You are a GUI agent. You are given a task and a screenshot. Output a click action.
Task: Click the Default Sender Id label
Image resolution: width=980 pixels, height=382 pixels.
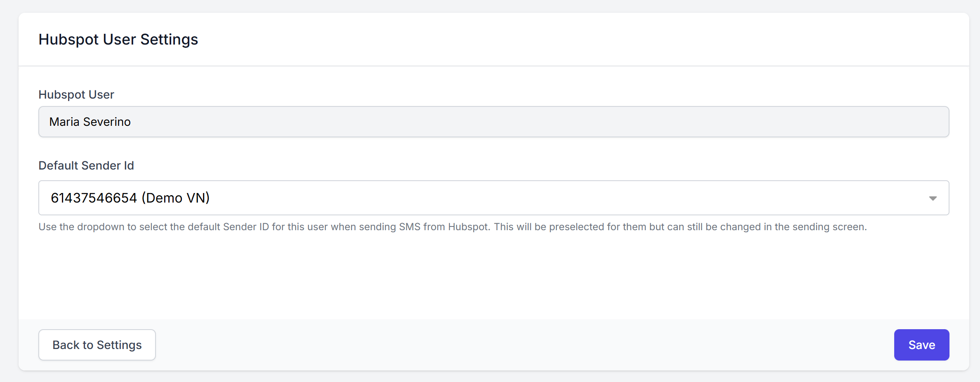point(86,165)
